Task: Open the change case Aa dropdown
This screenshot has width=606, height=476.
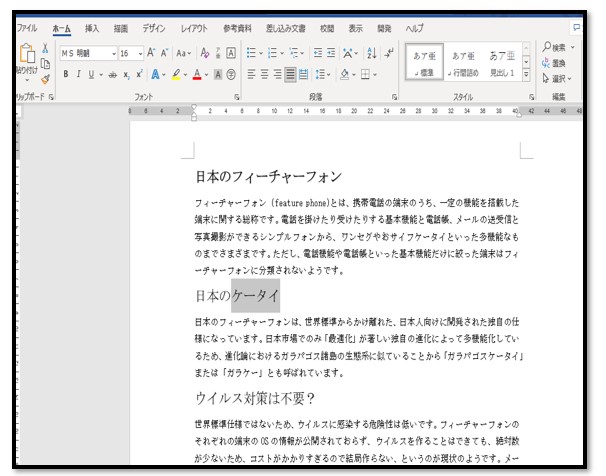Action: click(184, 53)
